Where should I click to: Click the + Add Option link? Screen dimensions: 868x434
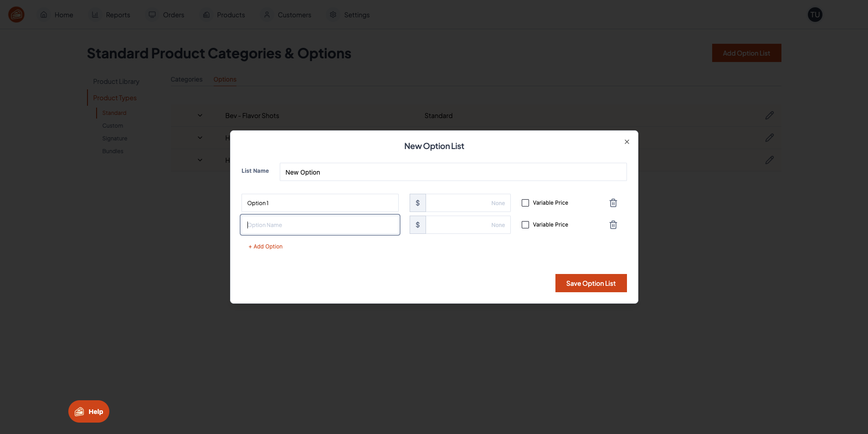[x=266, y=247]
